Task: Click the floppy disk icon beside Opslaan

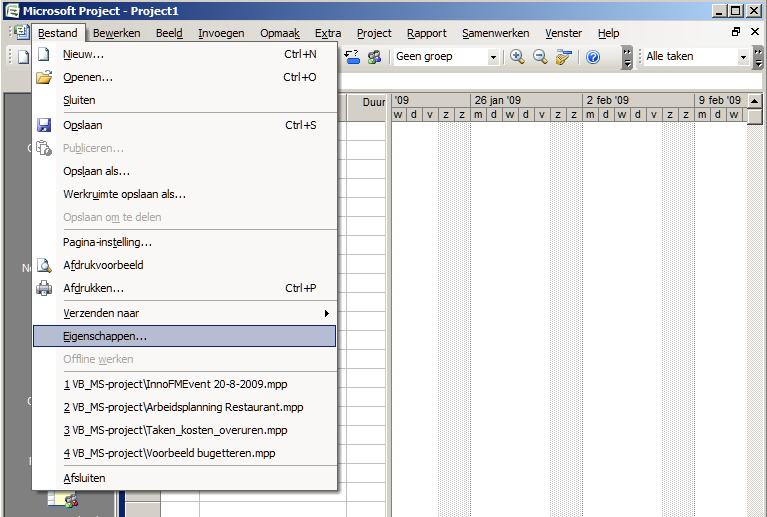Action: pos(44,125)
